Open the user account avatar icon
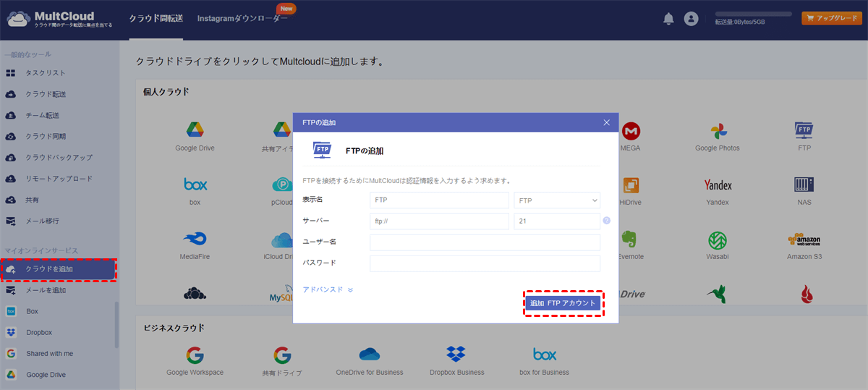 (x=692, y=19)
